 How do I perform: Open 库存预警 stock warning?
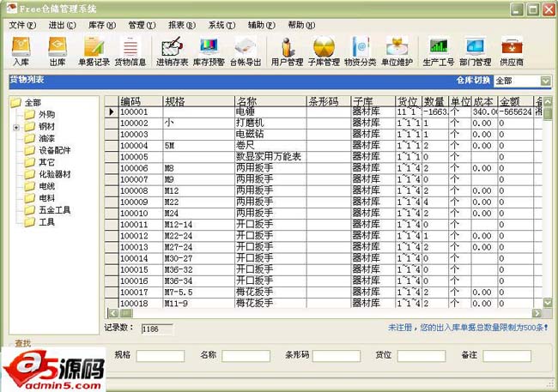209,51
